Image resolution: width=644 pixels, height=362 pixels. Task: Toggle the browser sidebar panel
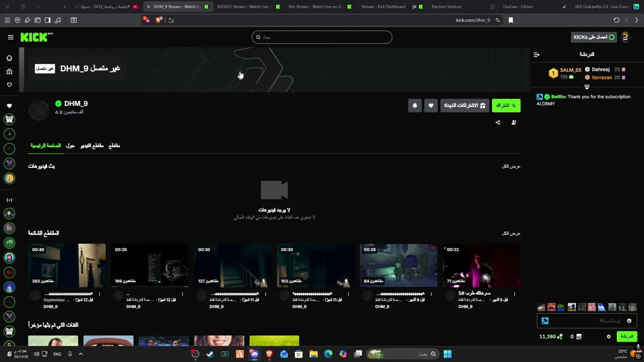(47, 20)
